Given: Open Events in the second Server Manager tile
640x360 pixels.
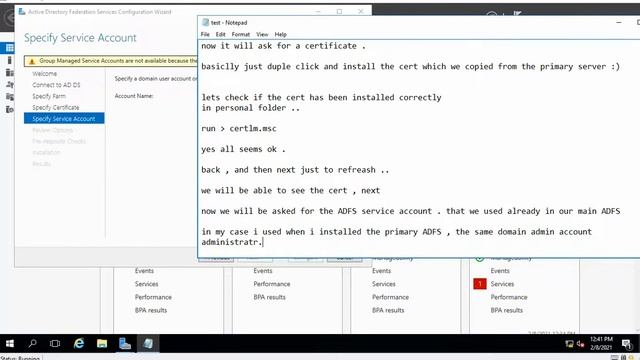Looking at the screenshot, I should point(262,271).
